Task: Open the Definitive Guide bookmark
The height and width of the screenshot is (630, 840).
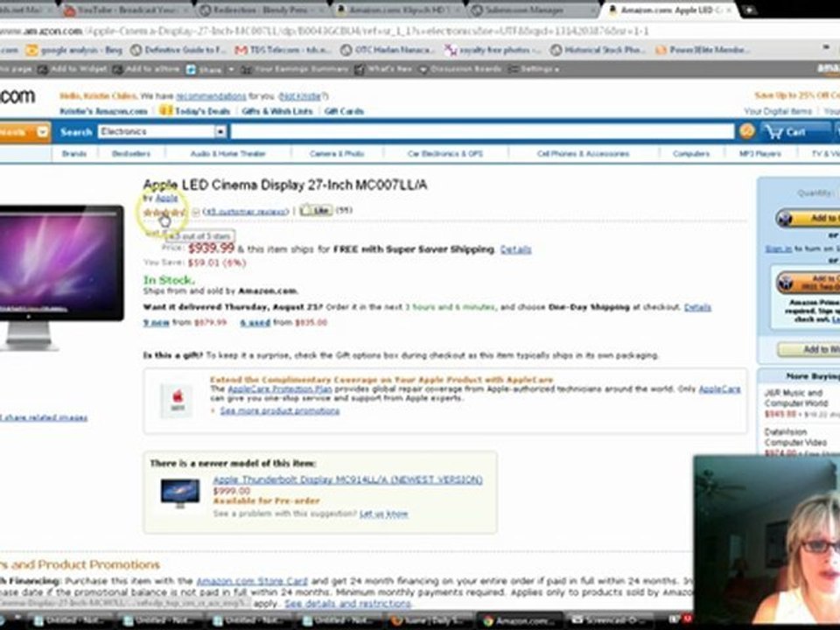Action: 178,50
